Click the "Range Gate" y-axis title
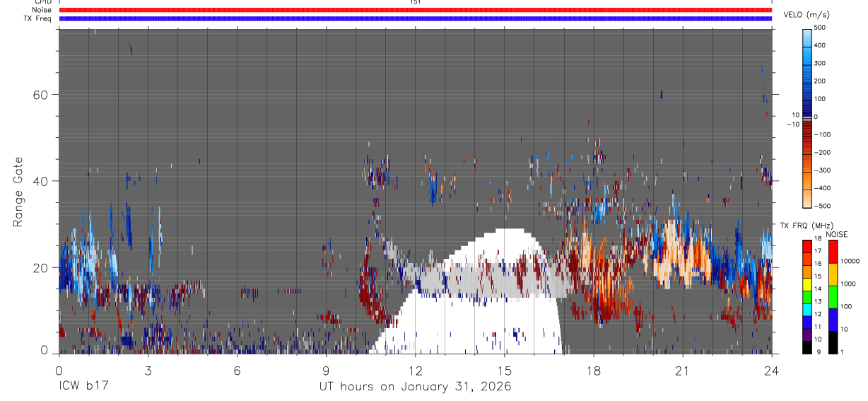This screenshot has width=868, height=401. point(19,192)
